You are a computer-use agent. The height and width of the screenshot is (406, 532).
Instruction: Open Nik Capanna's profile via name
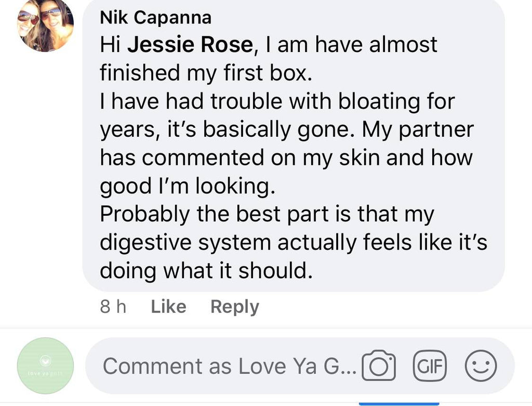[155, 18]
